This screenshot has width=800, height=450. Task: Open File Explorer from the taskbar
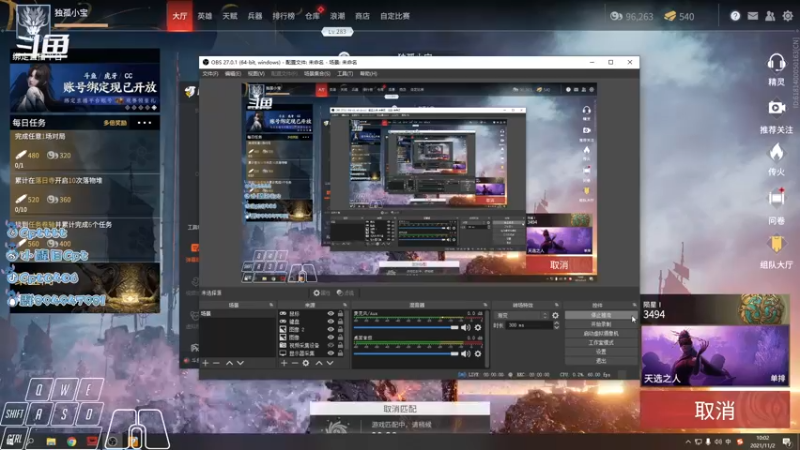(51, 441)
